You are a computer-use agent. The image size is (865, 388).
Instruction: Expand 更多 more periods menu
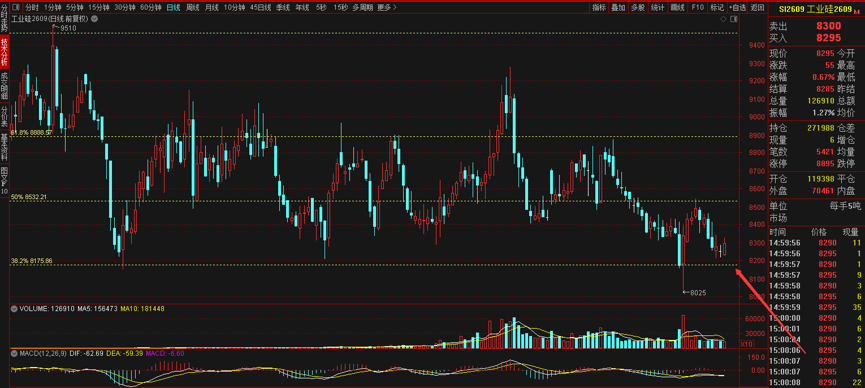click(x=387, y=8)
